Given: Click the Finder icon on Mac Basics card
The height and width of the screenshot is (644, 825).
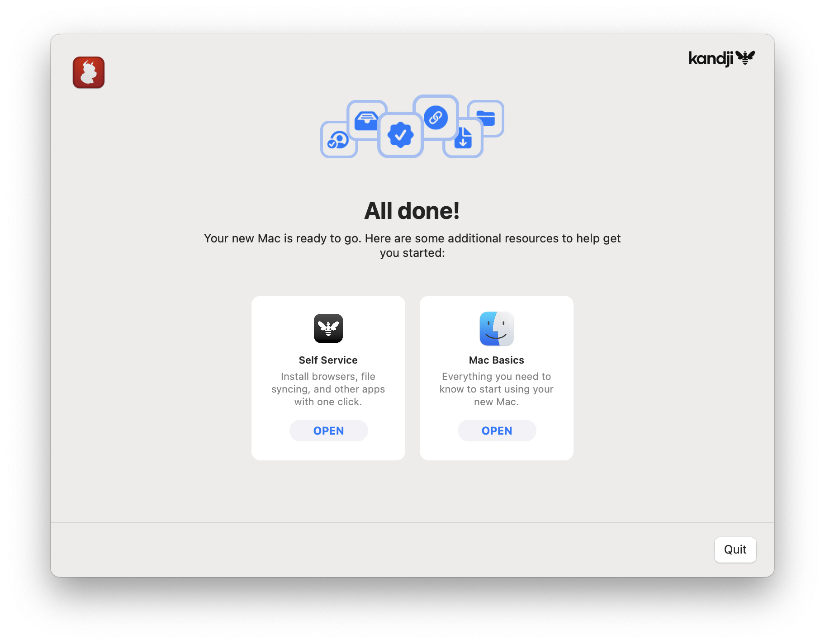Looking at the screenshot, I should (496, 329).
